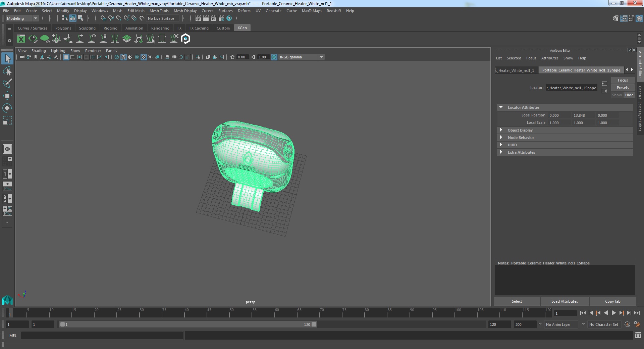This screenshot has width=644, height=349.
Task: Select the arrow Select tool
Action: click(7, 59)
